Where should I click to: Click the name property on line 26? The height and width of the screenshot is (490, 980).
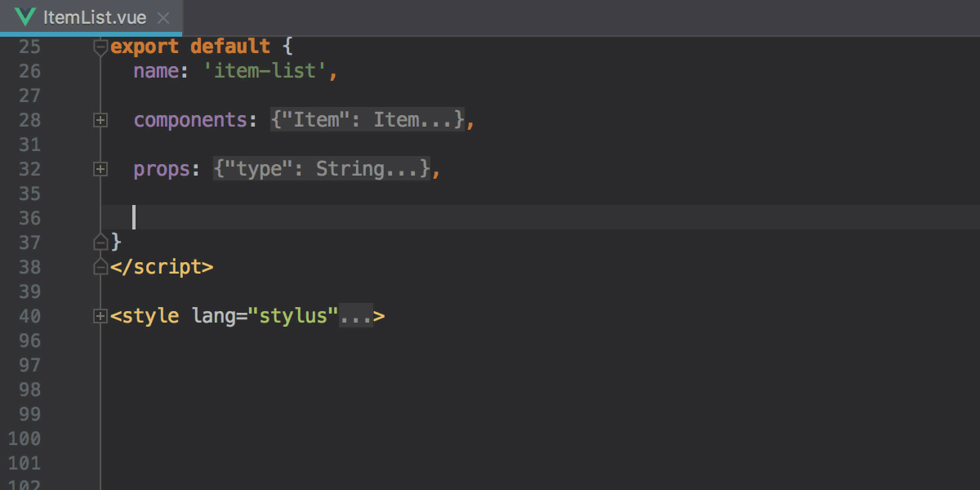[156, 71]
